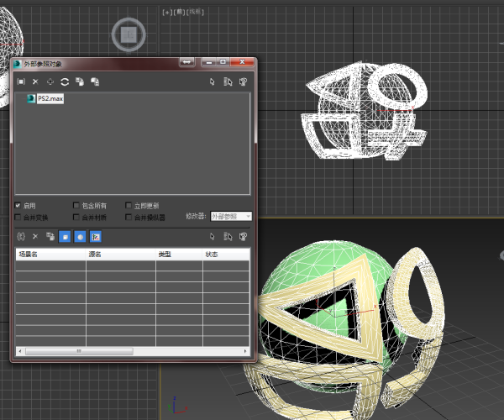The image size is (504, 420).
Task: Uncheck the 启用 checkbox
Action: click(18, 205)
